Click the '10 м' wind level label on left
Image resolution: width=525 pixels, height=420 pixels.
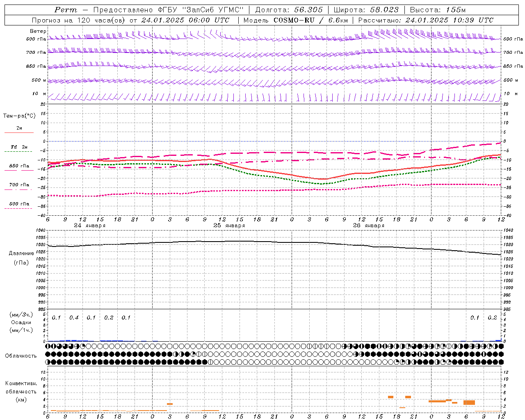tap(39, 94)
